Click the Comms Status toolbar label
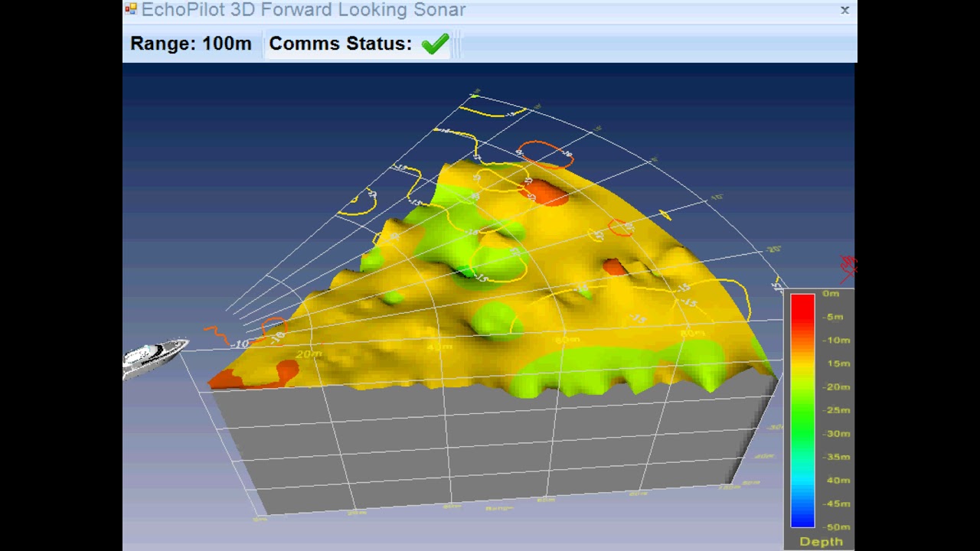This screenshot has height=551, width=980. 340,44
